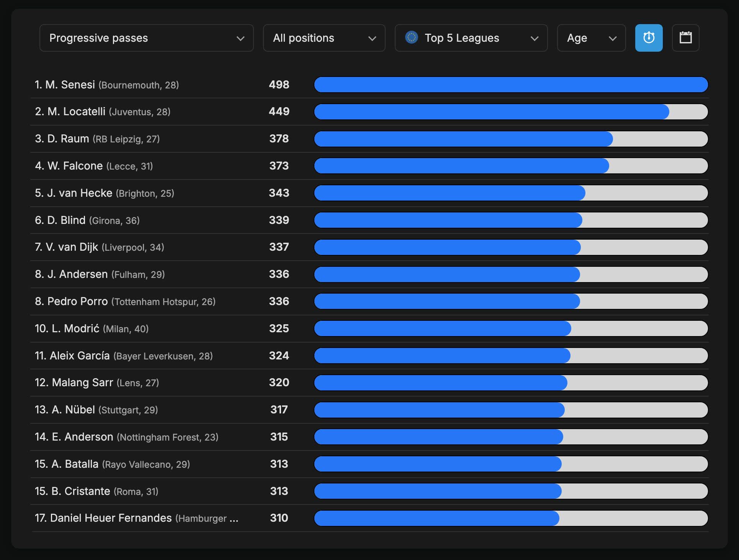Expand the All positions dropdown
This screenshot has width=739, height=560.
[324, 38]
